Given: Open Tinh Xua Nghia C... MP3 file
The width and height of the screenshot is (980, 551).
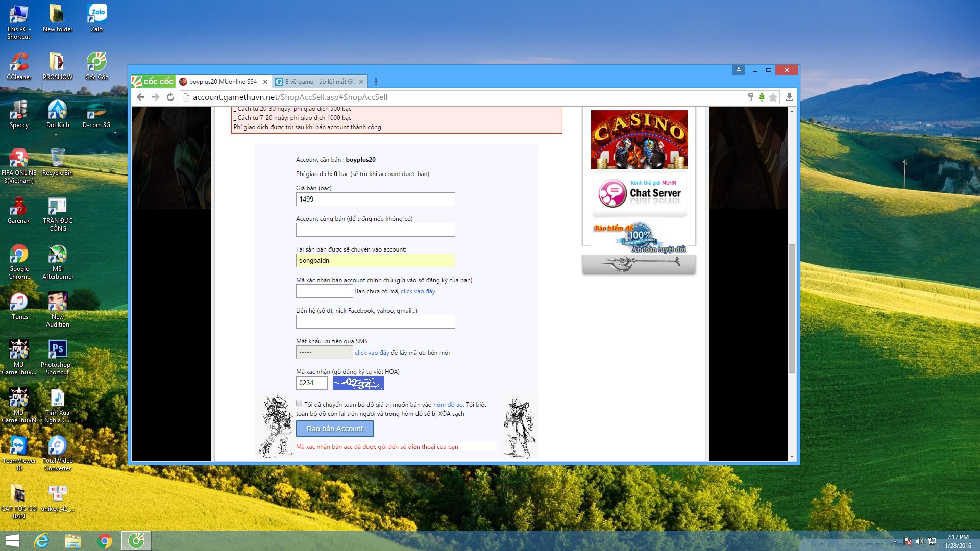Looking at the screenshot, I should tap(58, 406).
